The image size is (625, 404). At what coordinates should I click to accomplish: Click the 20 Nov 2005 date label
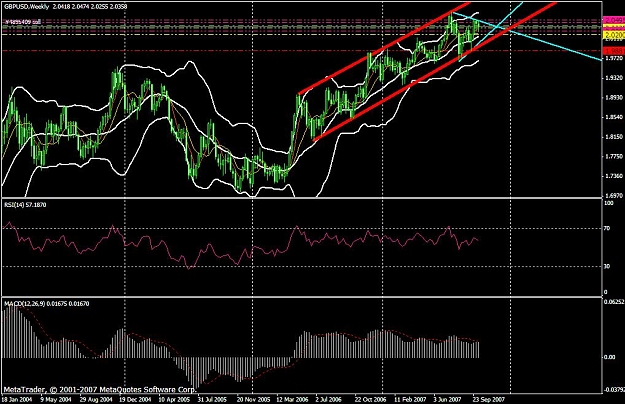click(253, 399)
